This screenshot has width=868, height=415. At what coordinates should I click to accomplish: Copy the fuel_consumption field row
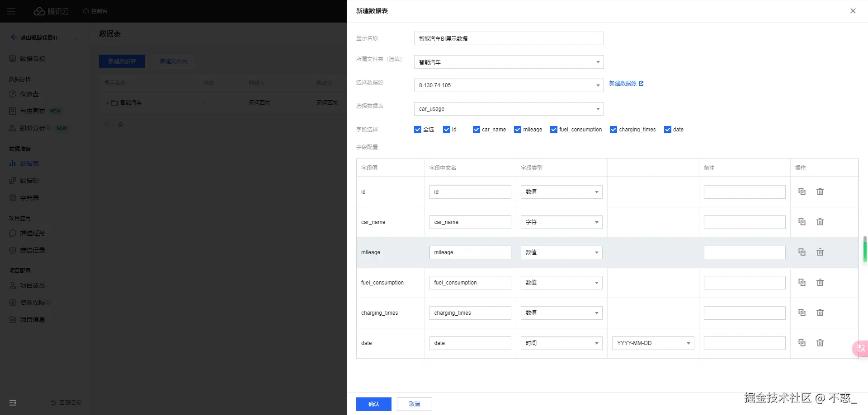802,282
